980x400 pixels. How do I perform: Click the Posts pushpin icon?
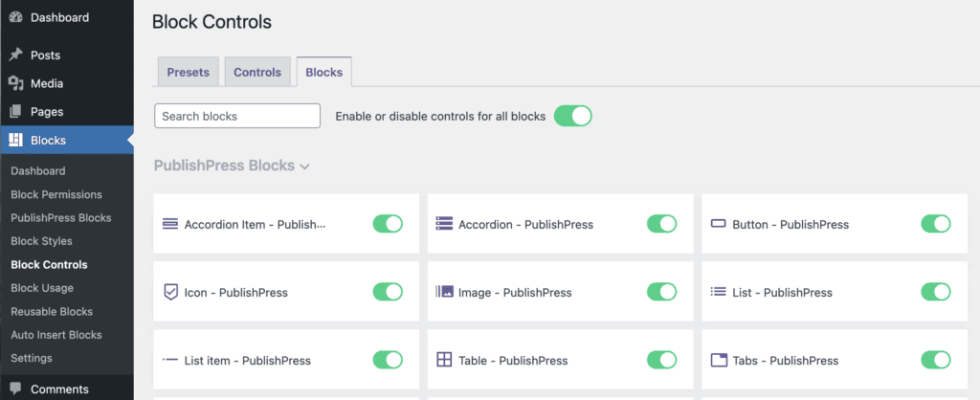pos(16,55)
